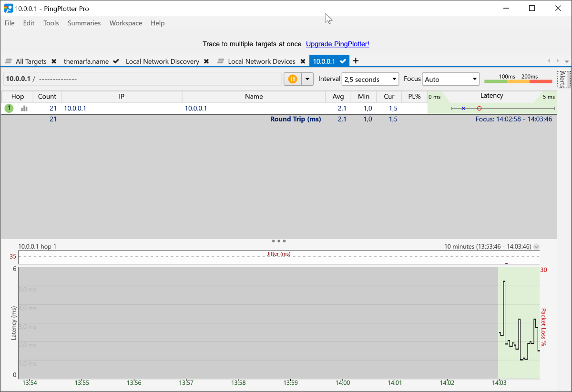This screenshot has height=392, width=572.
Task: Click the 13:54 time label on timeline
Action: tap(30, 382)
